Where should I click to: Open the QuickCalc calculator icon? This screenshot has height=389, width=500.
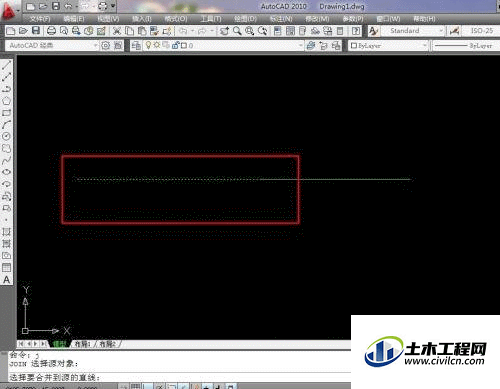(340, 31)
